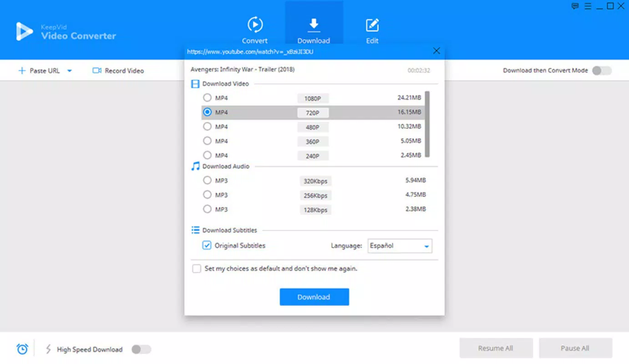The width and height of the screenshot is (629, 364).
Task: Select MP3 256Kbps radio button
Action: tap(207, 195)
